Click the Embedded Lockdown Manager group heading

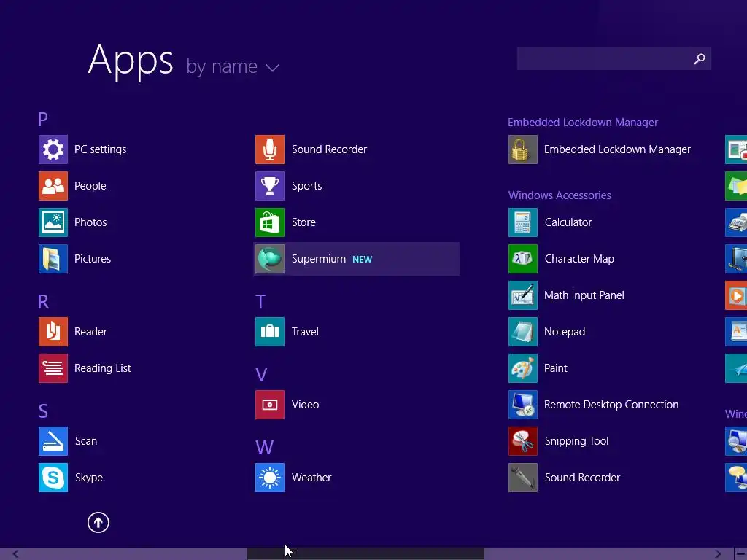click(x=583, y=122)
